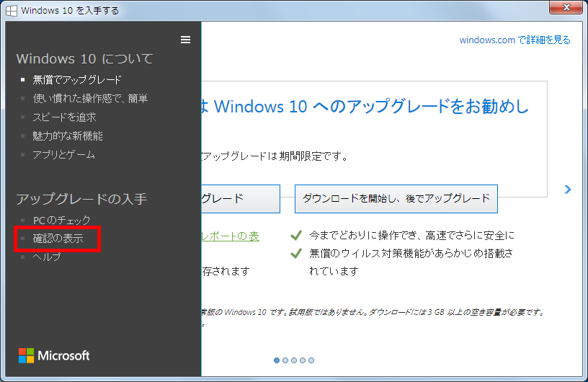
Task: Jump to the fifth page dot
Action: coord(311,360)
